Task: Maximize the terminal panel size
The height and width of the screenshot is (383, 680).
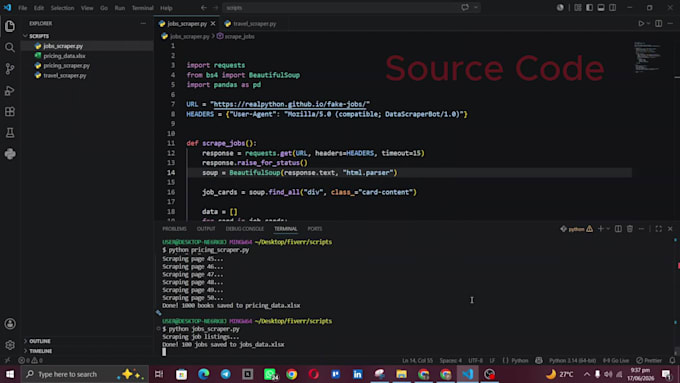Action: pos(658,229)
